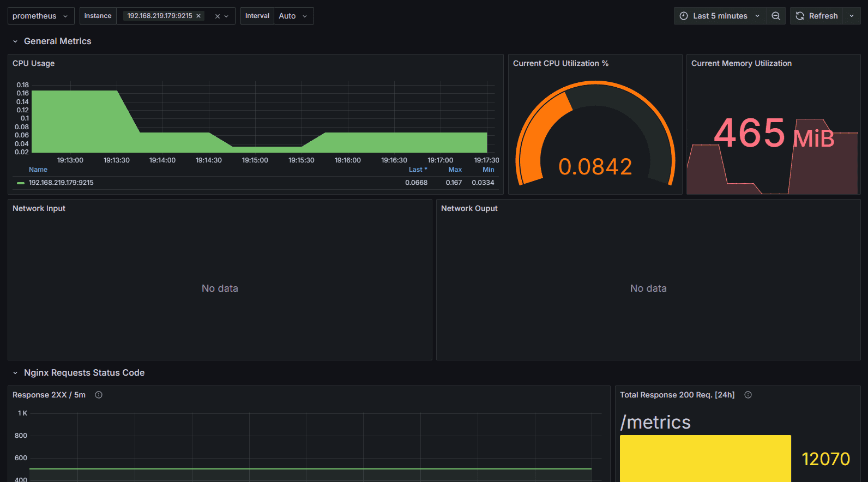The image size is (868, 482).
Task: Click the 0.0842 gauge value
Action: tap(595, 167)
